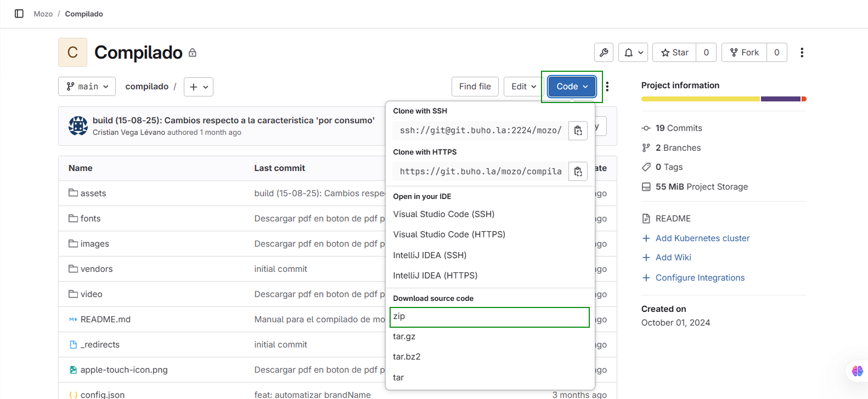The height and width of the screenshot is (399, 868).
Task: Expand the Edit dropdown
Action: tap(523, 87)
